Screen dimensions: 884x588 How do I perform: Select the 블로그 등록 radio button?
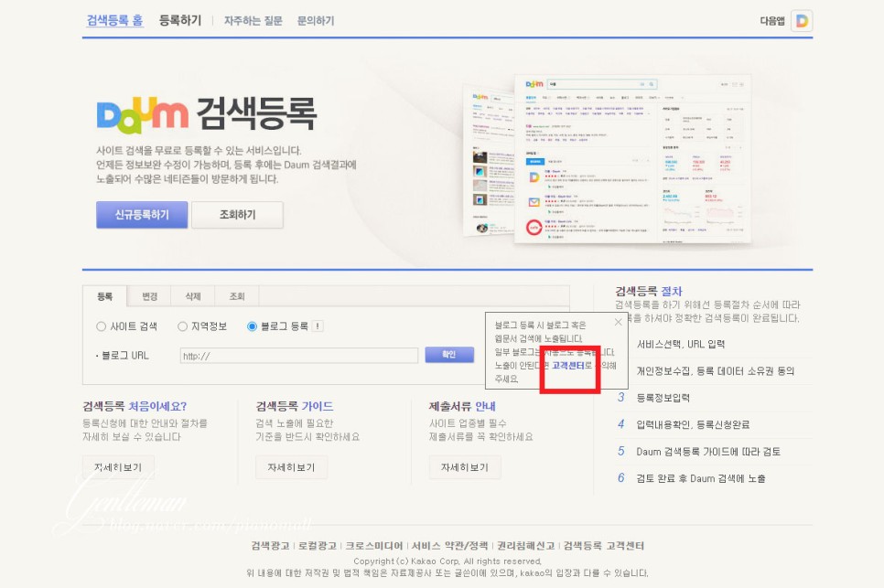click(x=252, y=326)
